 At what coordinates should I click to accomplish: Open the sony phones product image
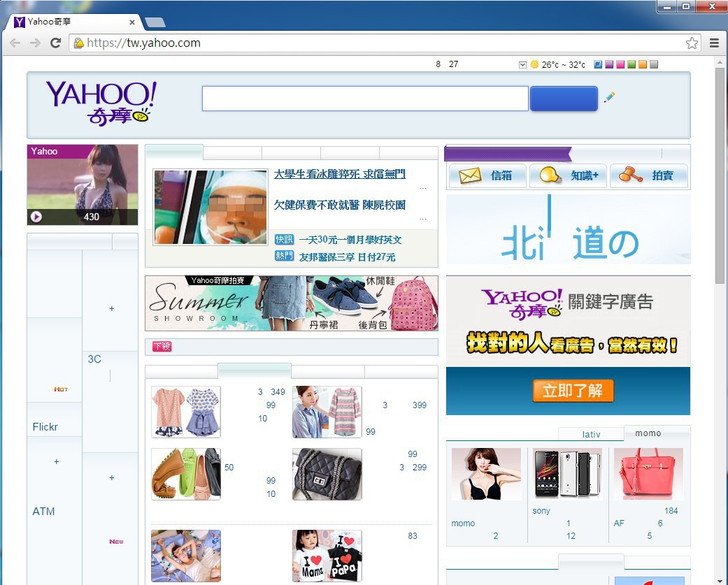[567, 474]
